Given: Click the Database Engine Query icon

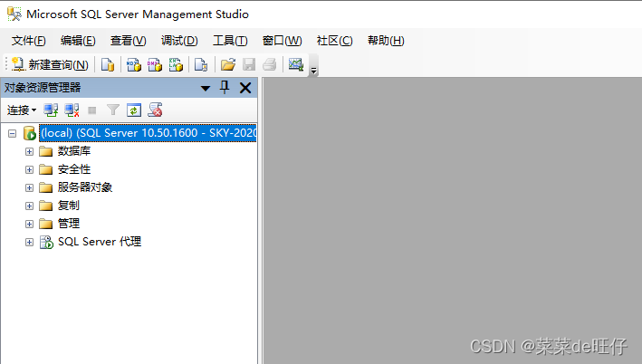Looking at the screenshot, I should point(108,64).
